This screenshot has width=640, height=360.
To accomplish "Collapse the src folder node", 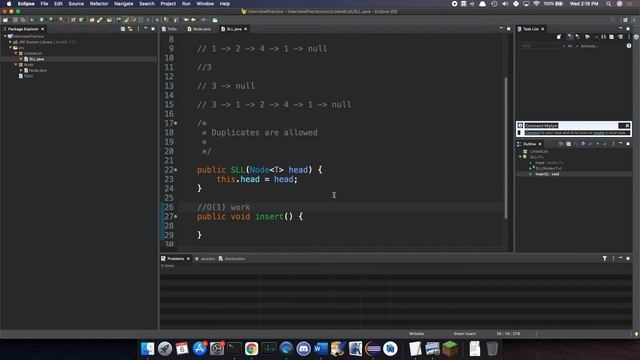I will pos(11,48).
